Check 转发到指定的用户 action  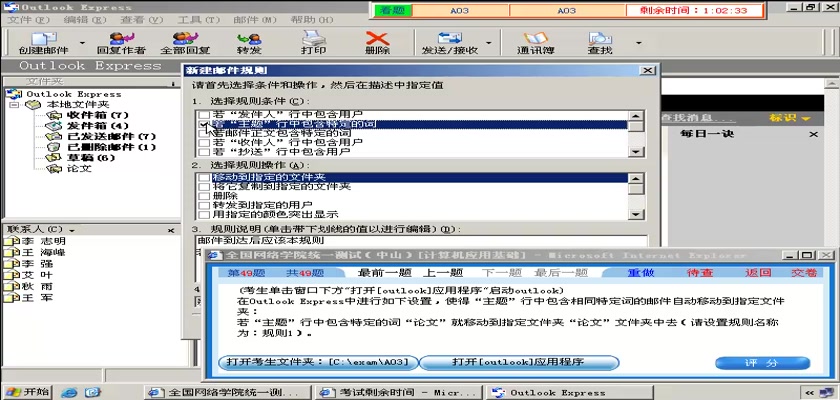[x=203, y=205]
